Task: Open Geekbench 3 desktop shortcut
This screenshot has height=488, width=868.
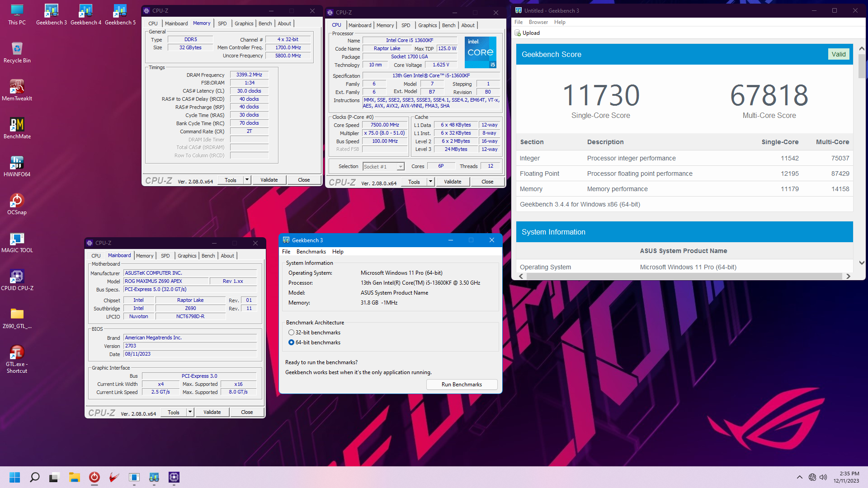Action: point(51,14)
